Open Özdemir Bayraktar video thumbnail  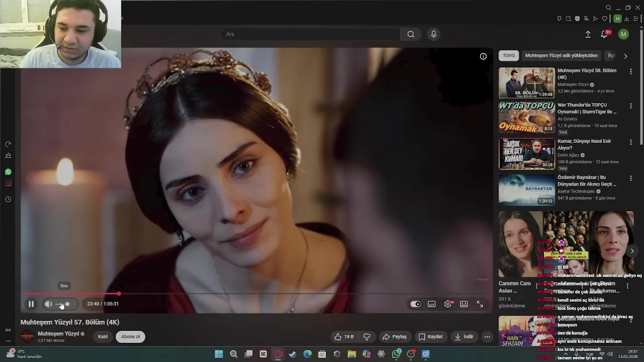tap(527, 190)
